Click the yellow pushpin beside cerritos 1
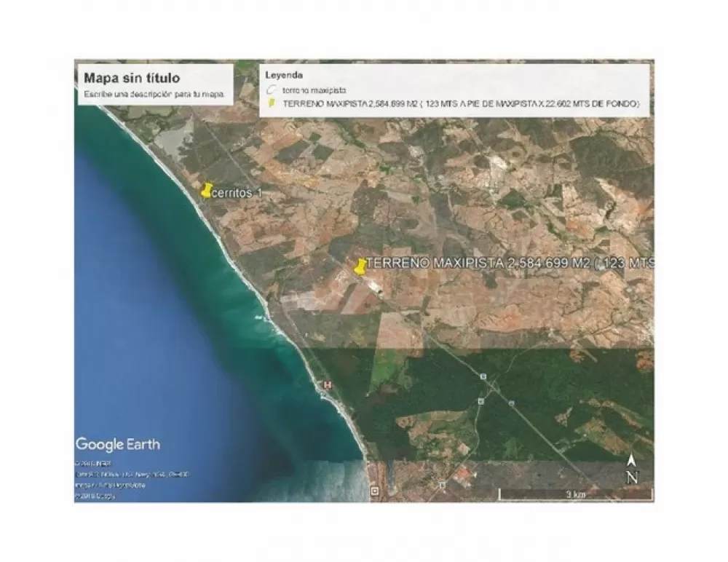Viewport: 728px width, 562px height. (206, 191)
